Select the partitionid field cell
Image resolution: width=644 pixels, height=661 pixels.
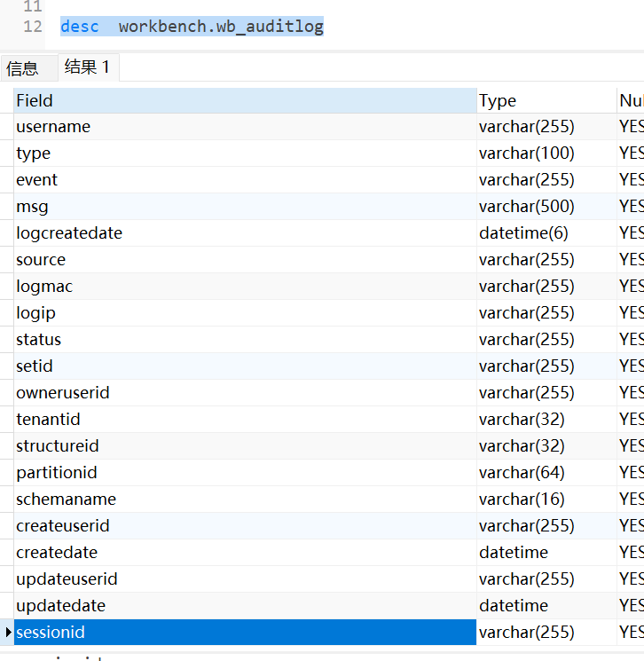tap(246, 473)
